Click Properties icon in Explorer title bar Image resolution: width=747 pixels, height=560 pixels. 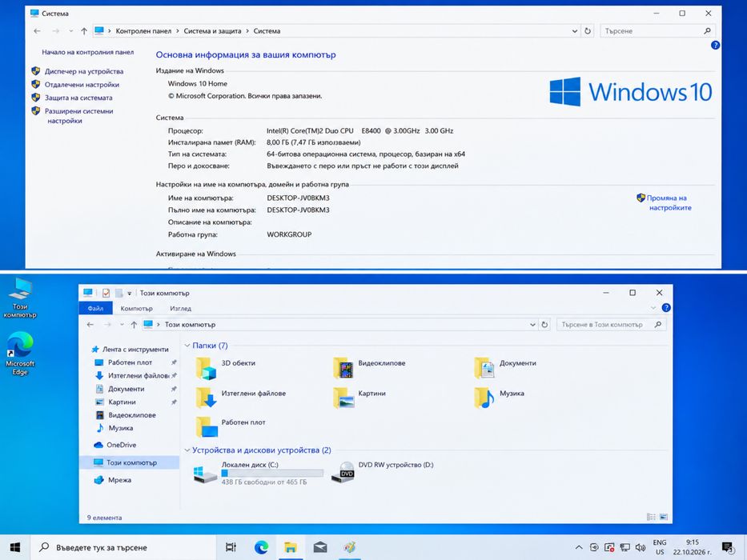click(x=106, y=293)
